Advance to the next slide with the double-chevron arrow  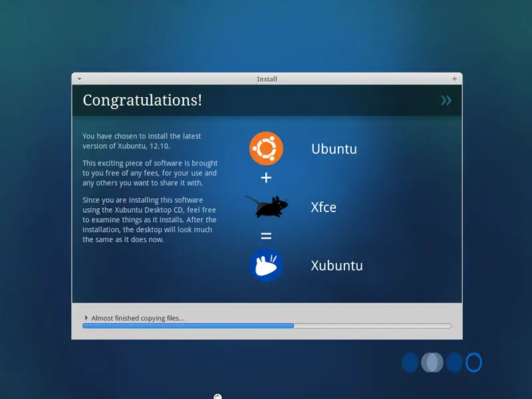446,100
